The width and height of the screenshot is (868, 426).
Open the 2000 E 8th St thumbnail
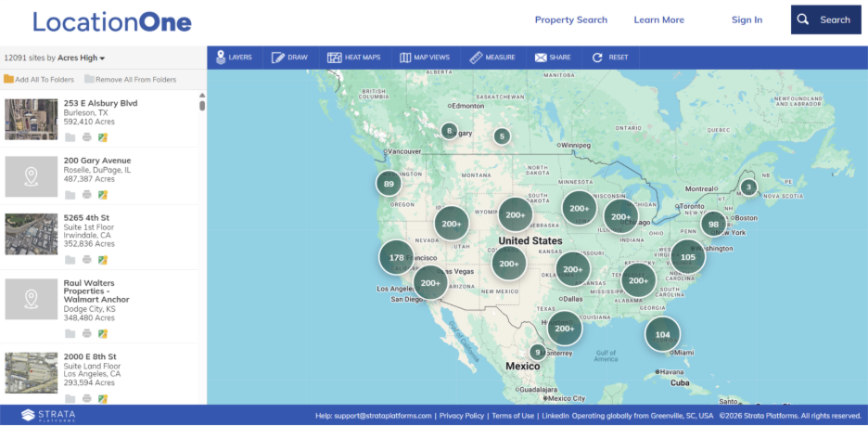click(32, 372)
